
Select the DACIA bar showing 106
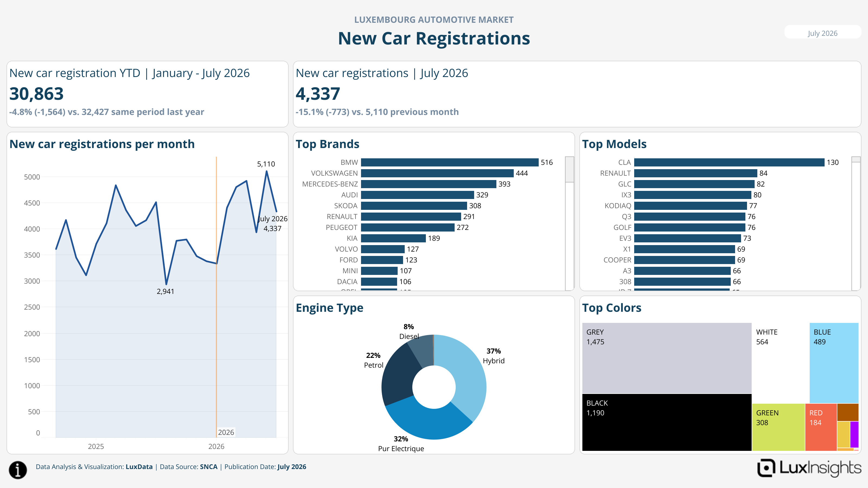pos(379,282)
